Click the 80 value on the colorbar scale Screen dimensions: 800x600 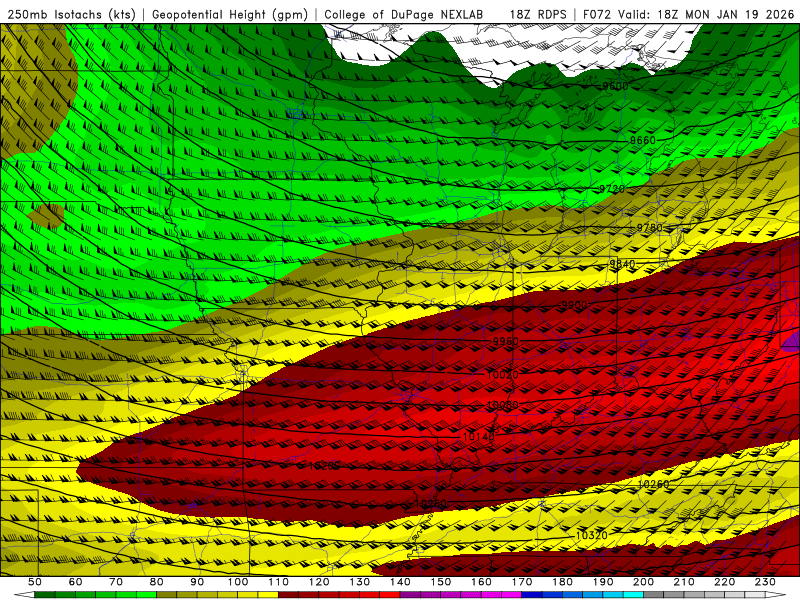[x=157, y=582]
